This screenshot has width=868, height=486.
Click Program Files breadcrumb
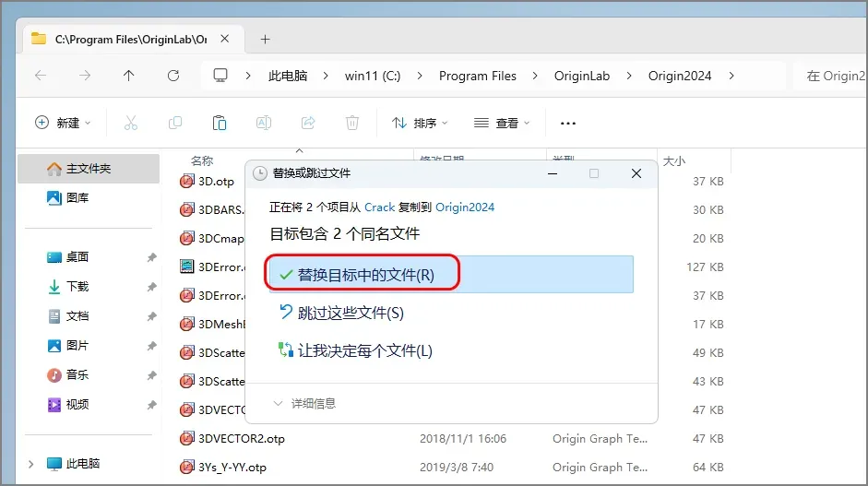(478, 76)
